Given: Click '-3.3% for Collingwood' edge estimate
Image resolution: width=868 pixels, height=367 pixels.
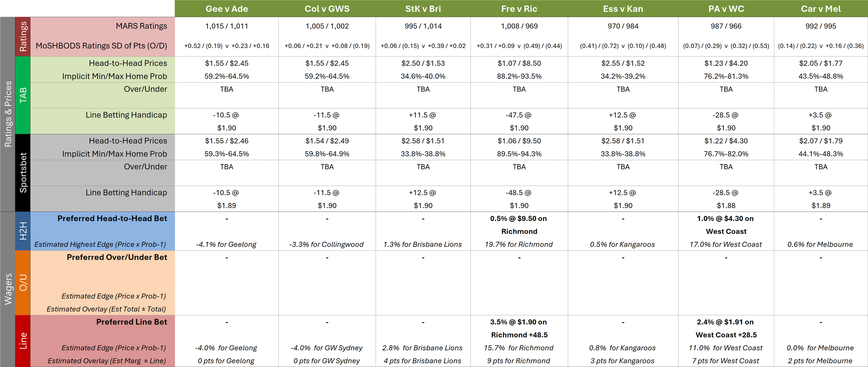Looking at the screenshot, I should tap(326, 245).
